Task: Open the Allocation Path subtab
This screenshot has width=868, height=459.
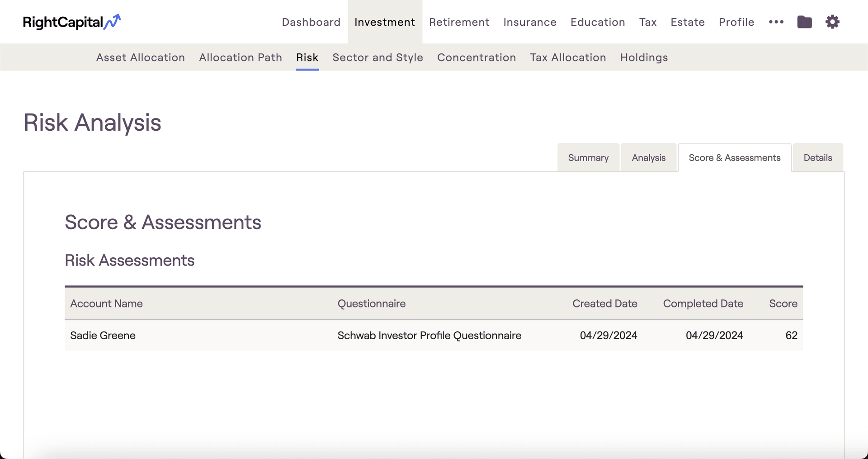Action: (241, 57)
